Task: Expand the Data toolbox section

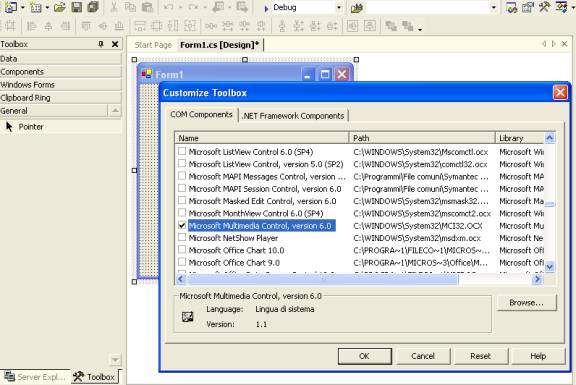Action: pos(60,59)
